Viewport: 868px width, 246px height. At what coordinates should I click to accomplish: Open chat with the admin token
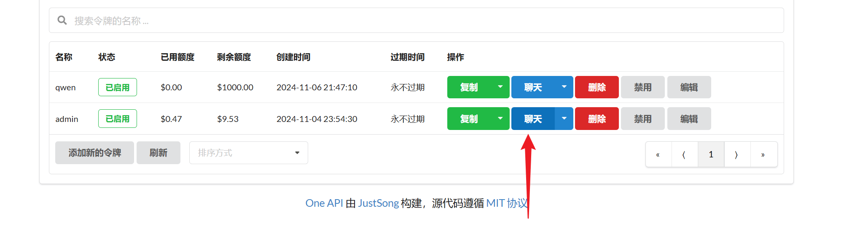click(532, 119)
